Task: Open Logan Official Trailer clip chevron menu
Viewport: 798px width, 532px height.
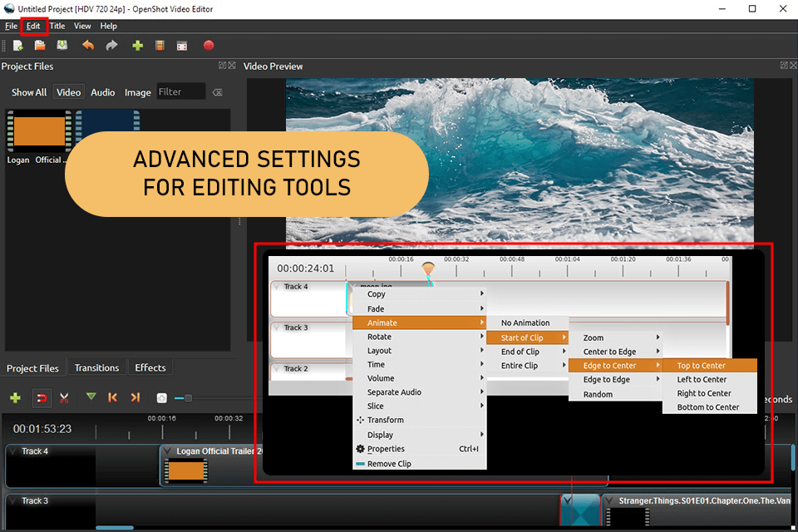Action: 167,451
